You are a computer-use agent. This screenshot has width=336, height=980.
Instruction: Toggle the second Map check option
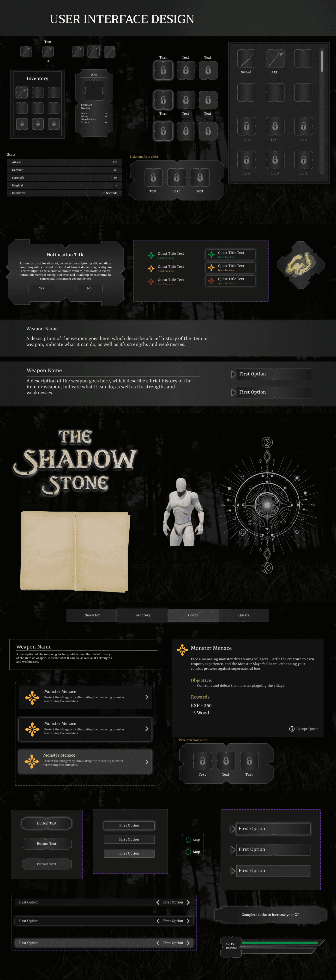tap(188, 852)
